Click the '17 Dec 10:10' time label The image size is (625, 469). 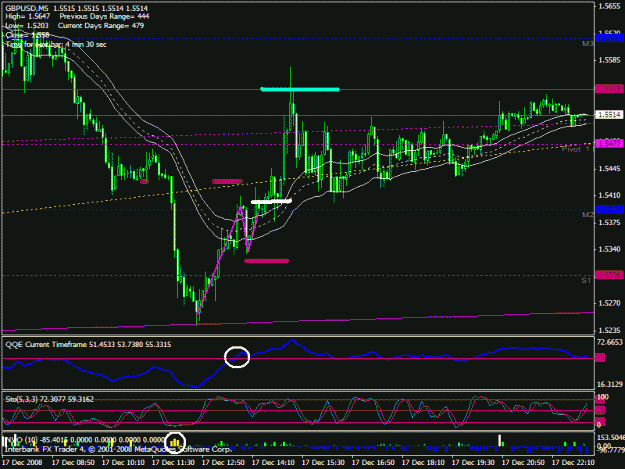click(x=123, y=463)
